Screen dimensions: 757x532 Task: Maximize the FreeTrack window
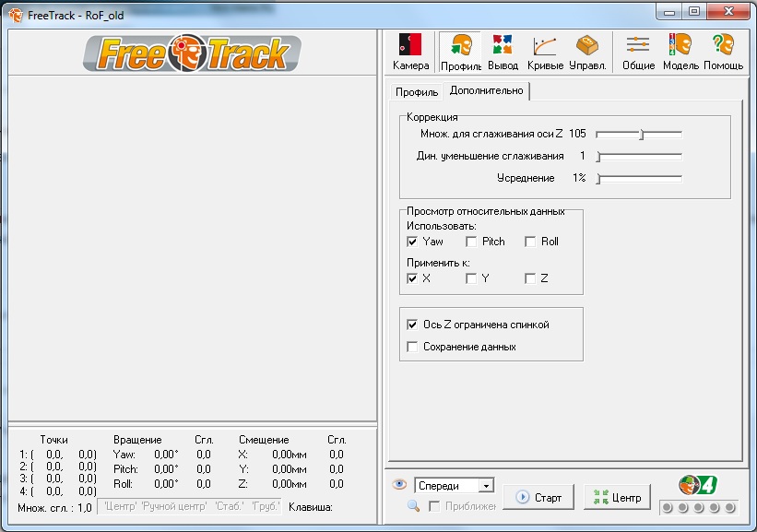(693, 12)
